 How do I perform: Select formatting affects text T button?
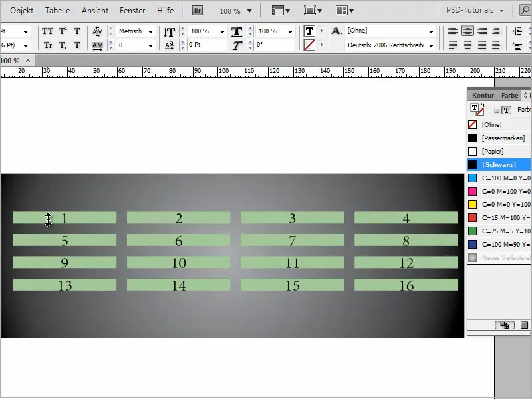pos(507,110)
